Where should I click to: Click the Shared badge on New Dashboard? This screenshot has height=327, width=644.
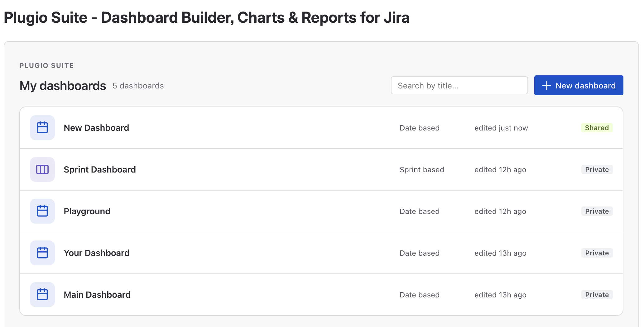597,128
